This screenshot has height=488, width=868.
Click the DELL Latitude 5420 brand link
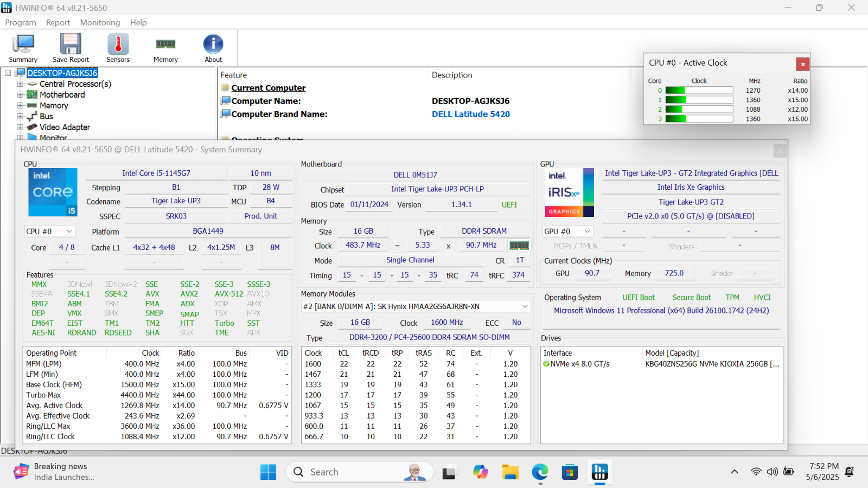pyautogui.click(x=470, y=114)
